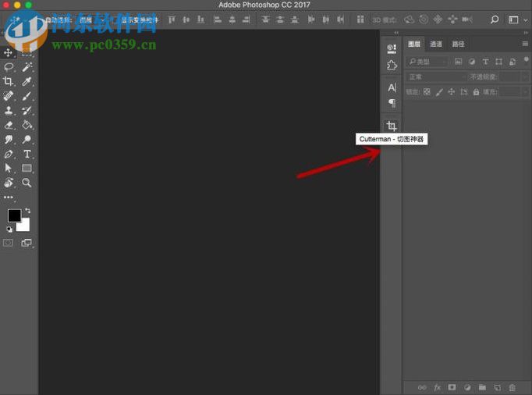Align top edges in options bar

tap(172, 20)
